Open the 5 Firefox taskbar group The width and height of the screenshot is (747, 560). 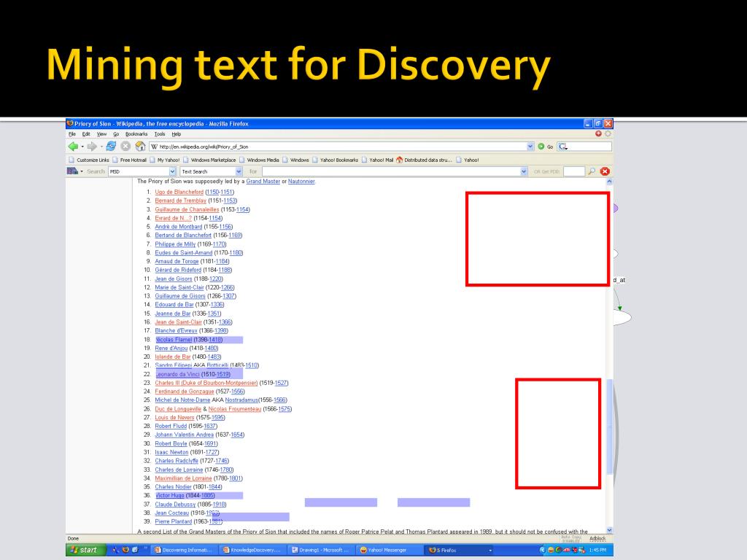click(460, 550)
